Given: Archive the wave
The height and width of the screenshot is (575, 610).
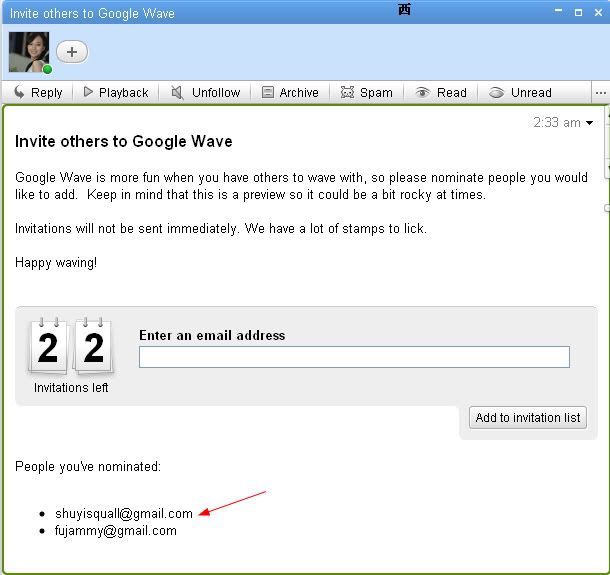Looking at the screenshot, I should tap(290, 93).
